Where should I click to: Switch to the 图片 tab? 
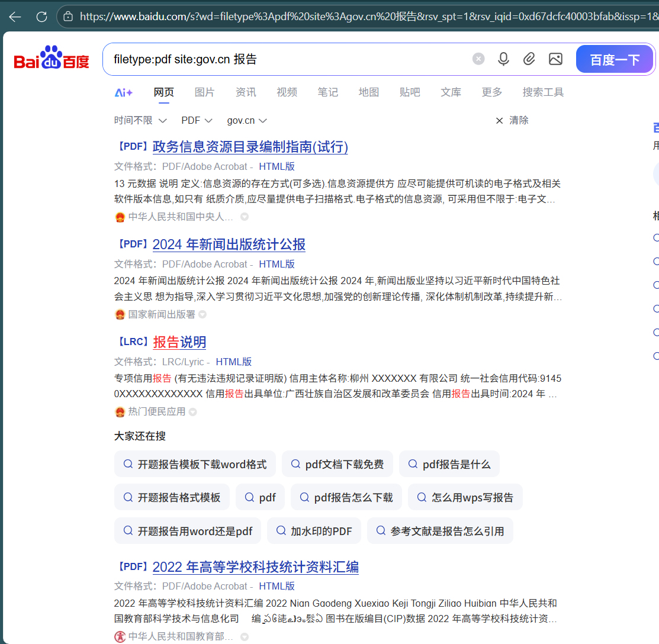[204, 92]
